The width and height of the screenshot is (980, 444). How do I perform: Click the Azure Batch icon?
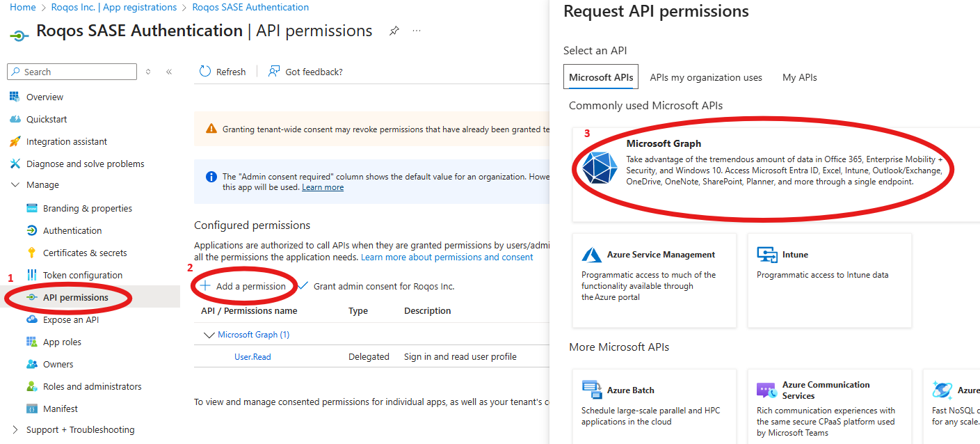click(x=592, y=390)
